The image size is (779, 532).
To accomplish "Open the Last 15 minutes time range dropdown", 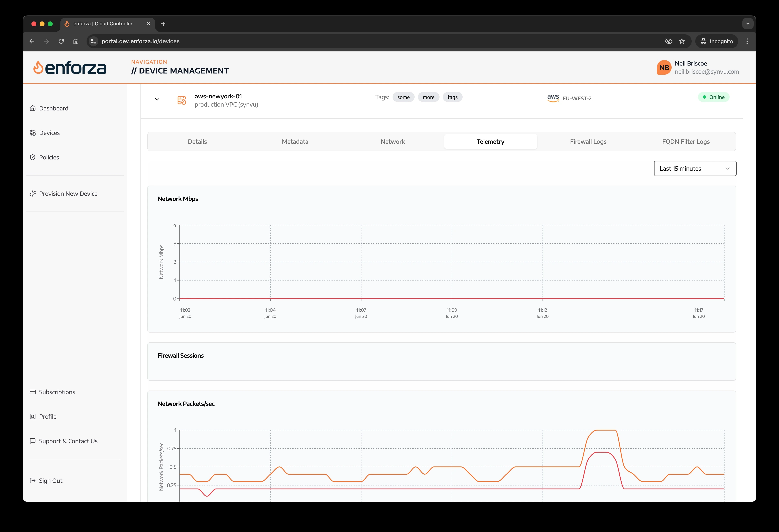I will click(695, 168).
